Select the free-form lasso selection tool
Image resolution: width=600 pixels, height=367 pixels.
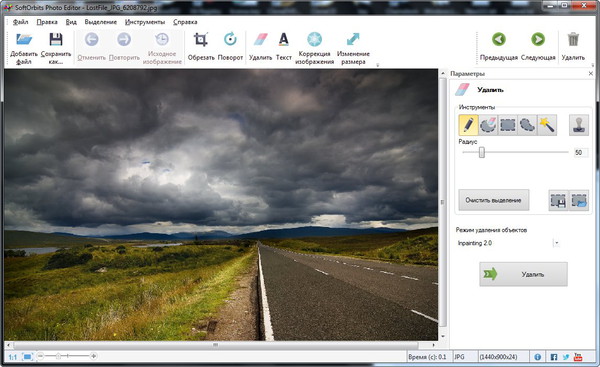coord(527,125)
